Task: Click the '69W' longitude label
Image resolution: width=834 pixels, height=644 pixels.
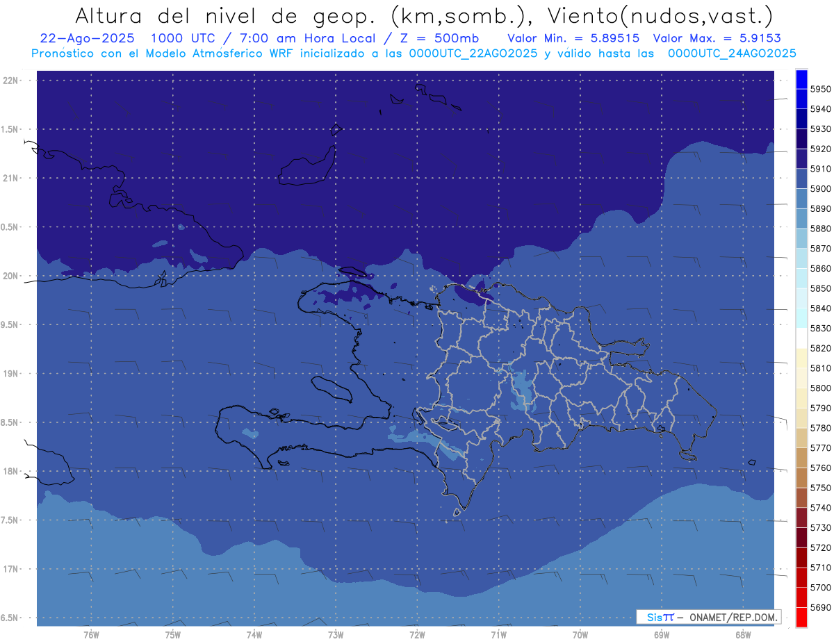Action: point(662,634)
